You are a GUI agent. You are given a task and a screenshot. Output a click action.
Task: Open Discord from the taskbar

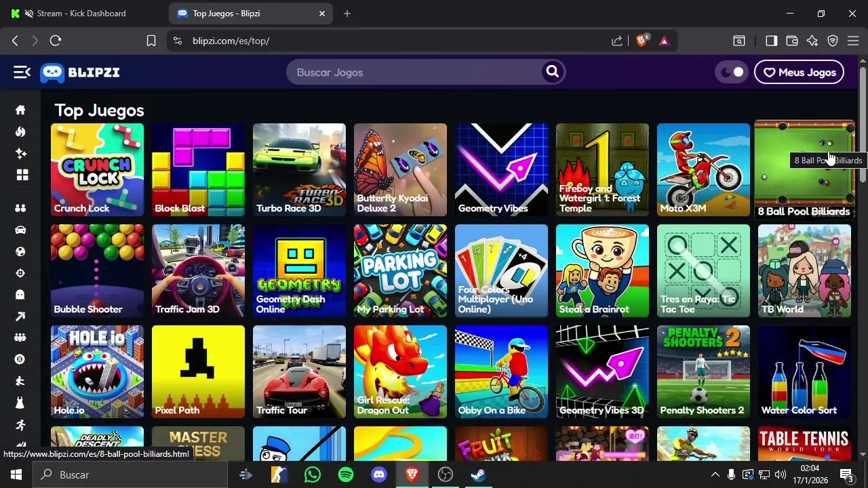tap(379, 474)
